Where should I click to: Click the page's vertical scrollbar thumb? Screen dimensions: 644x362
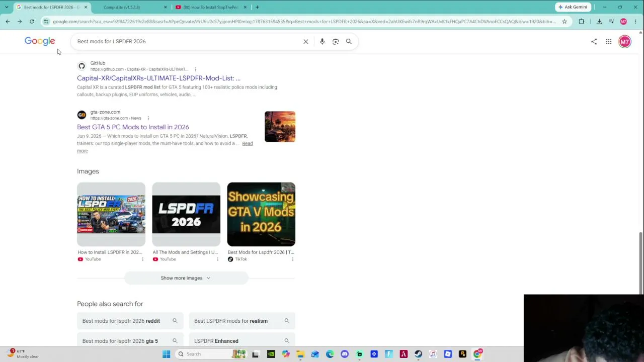640,262
